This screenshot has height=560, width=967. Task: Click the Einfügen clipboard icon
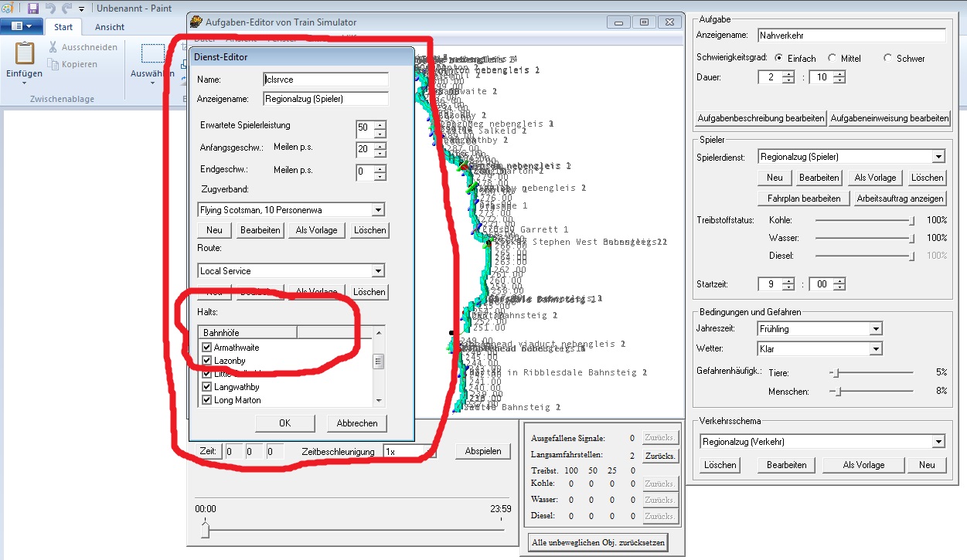(x=25, y=54)
